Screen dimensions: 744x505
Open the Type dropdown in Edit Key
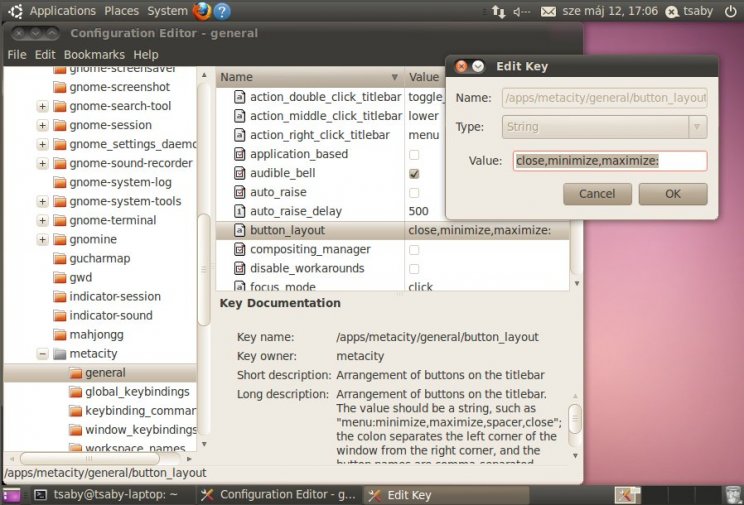[604, 127]
